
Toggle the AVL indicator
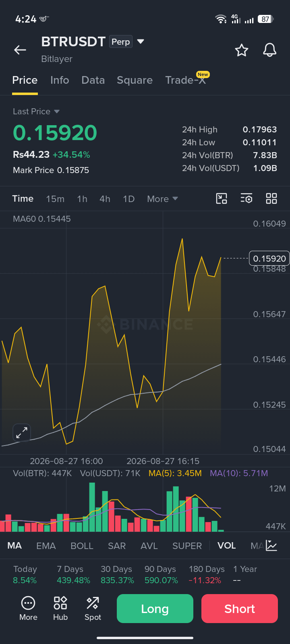149,546
